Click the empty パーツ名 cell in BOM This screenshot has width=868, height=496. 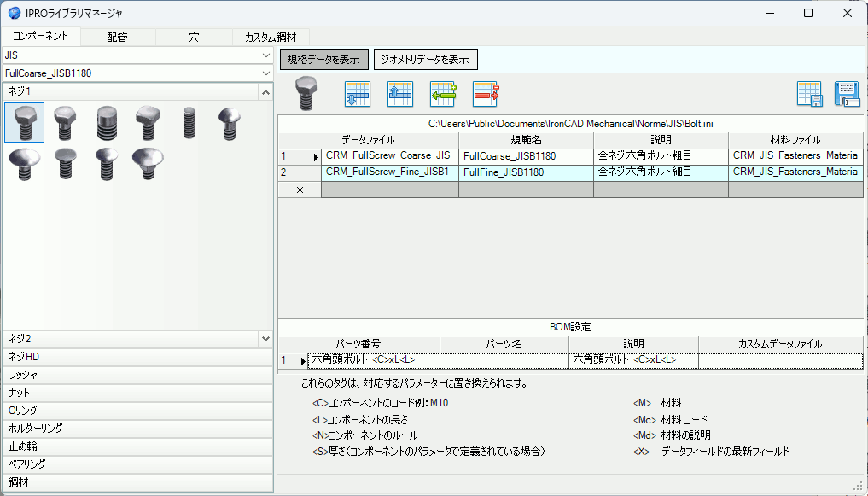[x=504, y=360]
